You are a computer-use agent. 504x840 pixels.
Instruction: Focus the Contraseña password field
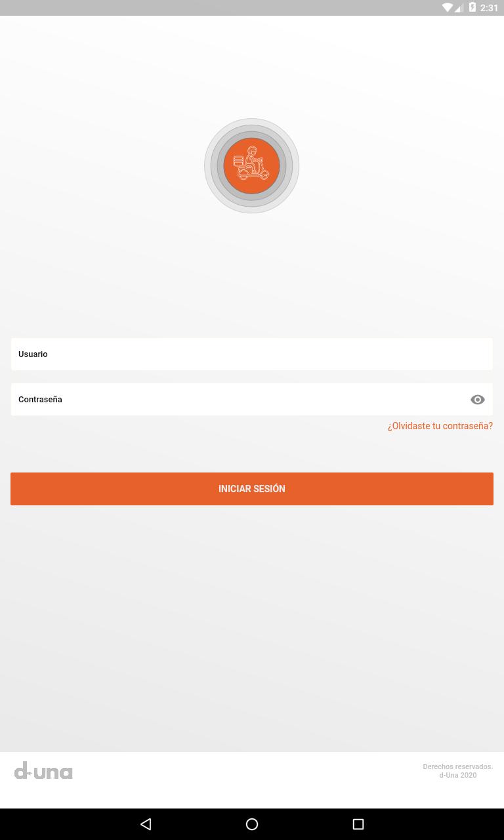coord(251,400)
